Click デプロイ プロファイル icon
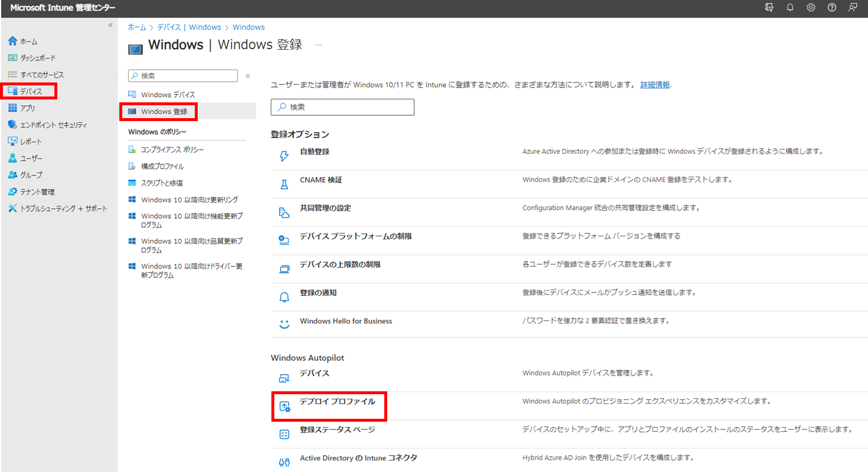This screenshot has width=868, height=472. 284,406
